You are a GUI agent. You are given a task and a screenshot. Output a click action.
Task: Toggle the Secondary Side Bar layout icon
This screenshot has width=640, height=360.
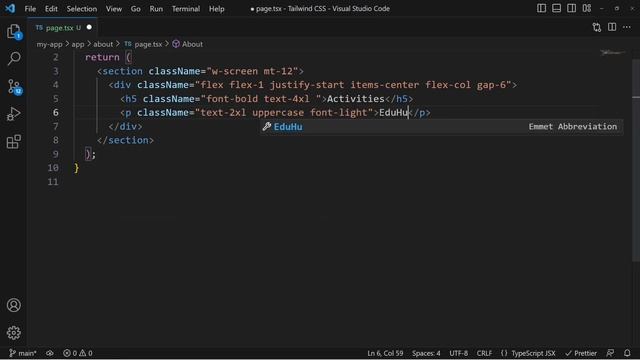point(571,8)
